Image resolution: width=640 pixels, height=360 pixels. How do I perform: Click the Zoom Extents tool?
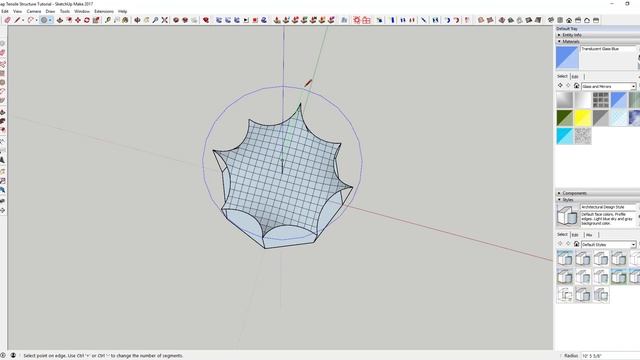pyautogui.click(x=164, y=20)
